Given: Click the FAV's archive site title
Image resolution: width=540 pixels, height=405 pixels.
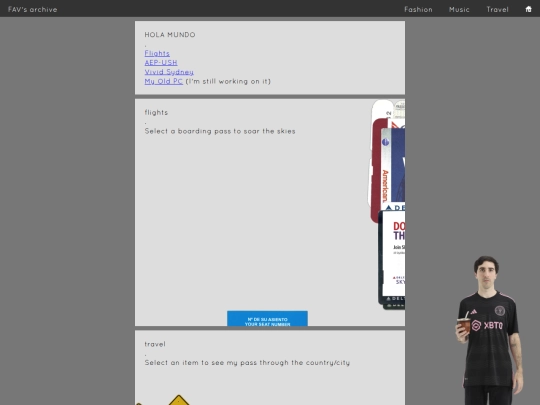Looking at the screenshot, I should coord(33,10).
